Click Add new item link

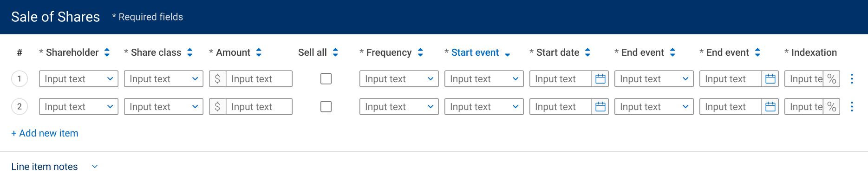(45, 133)
